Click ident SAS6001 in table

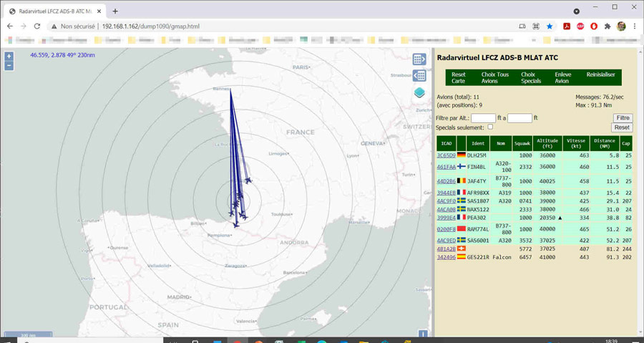coord(478,241)
